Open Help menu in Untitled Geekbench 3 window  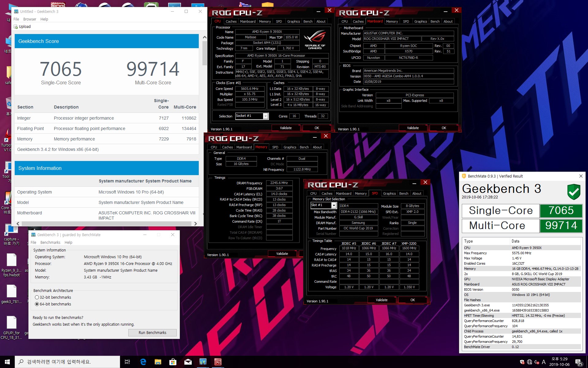point(44,19)
